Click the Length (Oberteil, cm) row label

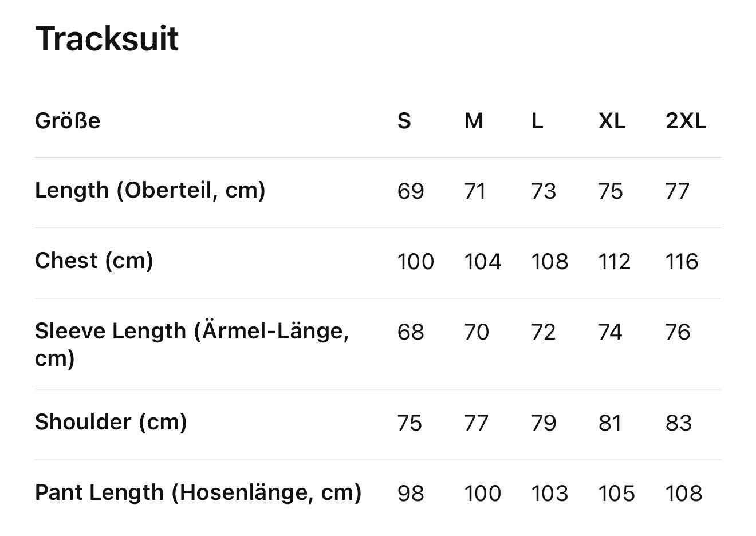[150, 190]
